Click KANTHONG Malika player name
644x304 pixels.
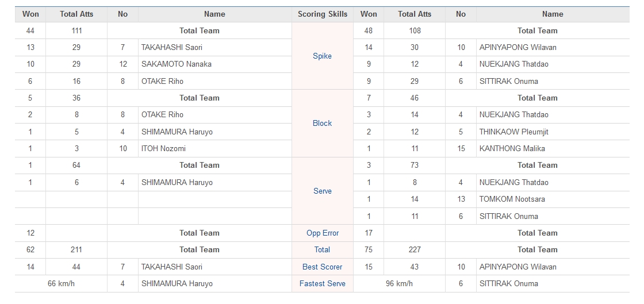point(512,149)
